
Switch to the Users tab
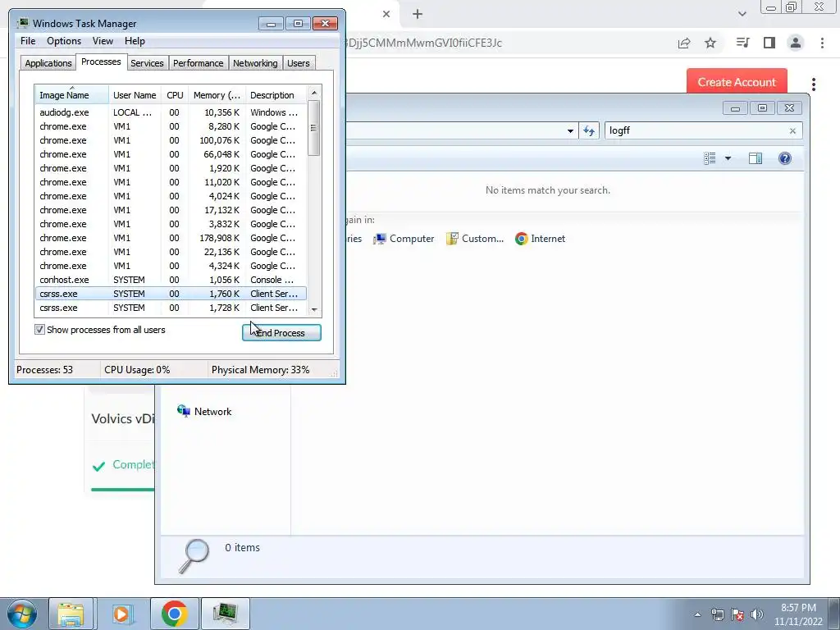click(x=299, y=63)
